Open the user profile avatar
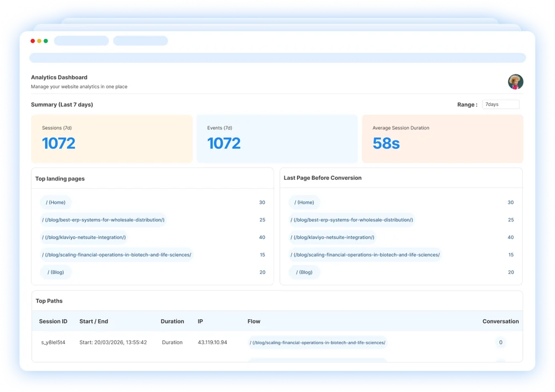Screen dimensions: 555x392 click(516, 82)
